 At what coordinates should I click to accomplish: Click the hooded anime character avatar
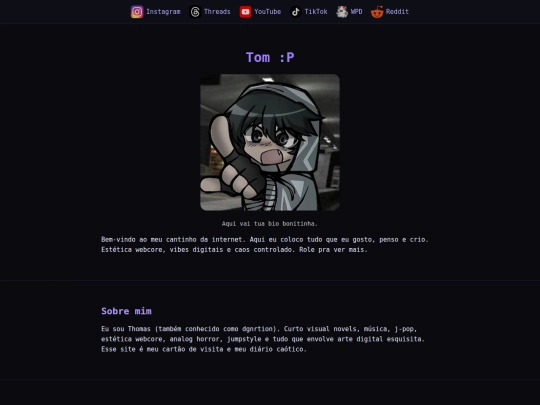(x=270, y=142)
